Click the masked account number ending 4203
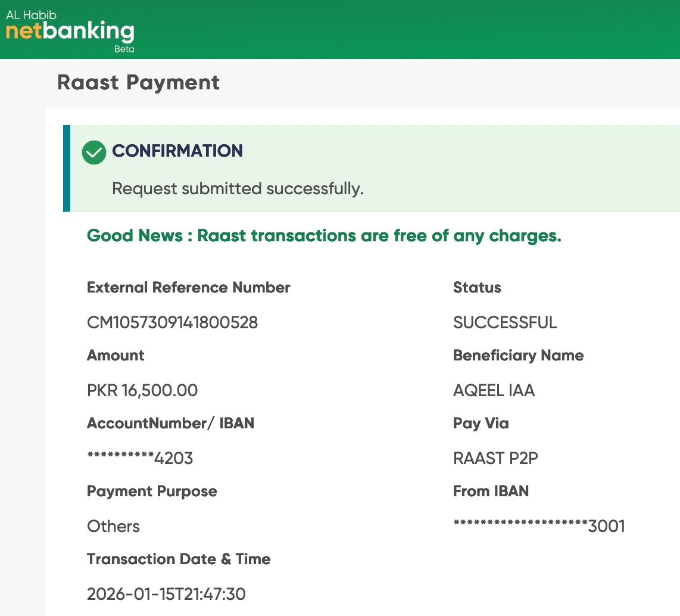The height and width of the screenshot is (616, 680). pos(140,459)
